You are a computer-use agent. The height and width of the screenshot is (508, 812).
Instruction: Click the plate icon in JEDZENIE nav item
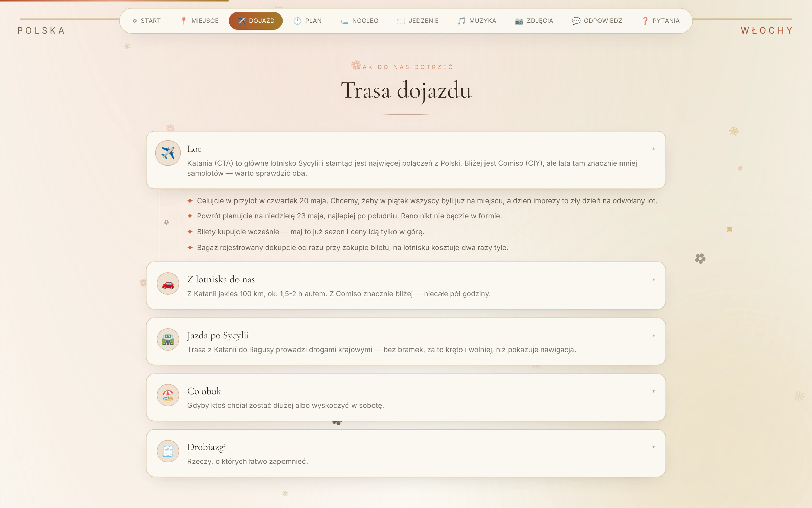pyautogui.click(x=401, y=21)
